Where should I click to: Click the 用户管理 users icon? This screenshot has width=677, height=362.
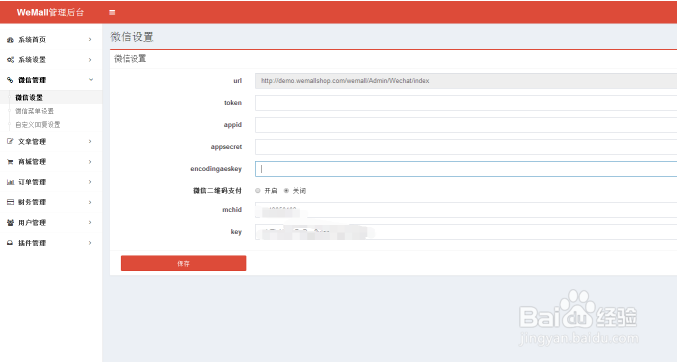pos(10,222)
